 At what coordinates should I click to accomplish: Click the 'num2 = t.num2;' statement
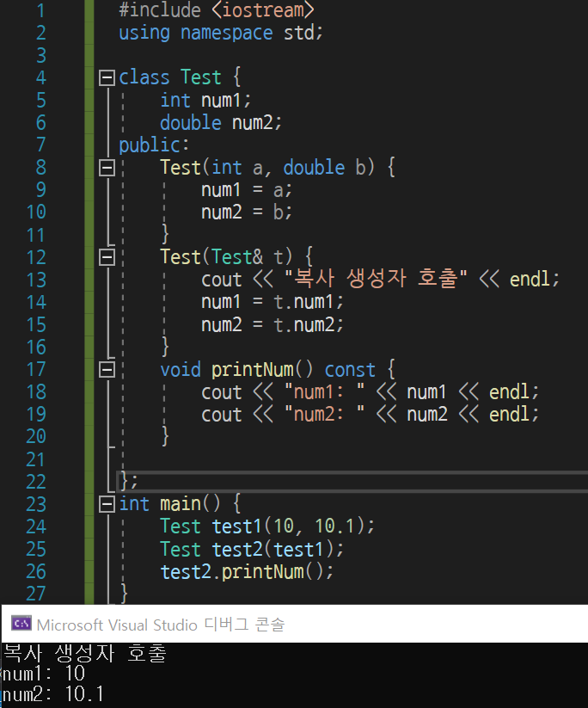tap(273, 324)
